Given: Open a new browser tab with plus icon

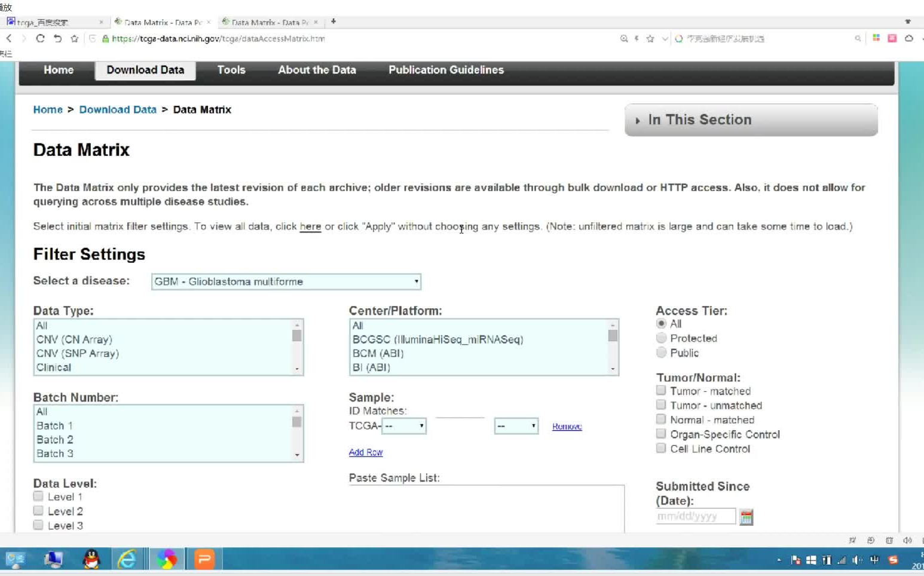Looking at the screenshot, I should (x=334, y=22).
